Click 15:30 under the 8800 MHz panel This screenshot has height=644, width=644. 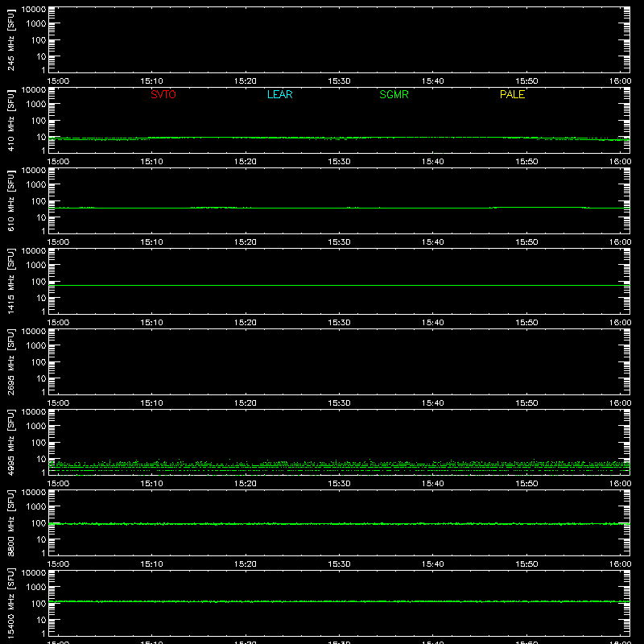(339, 564)
